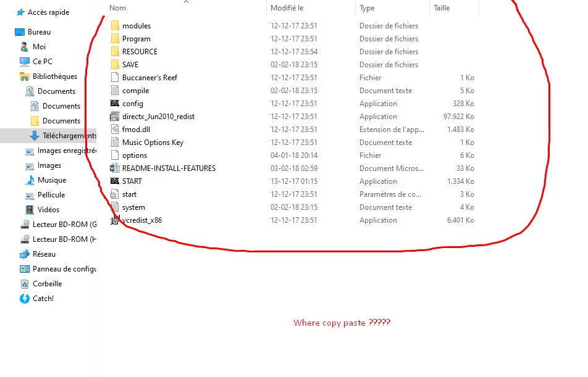Sort files by Nom column

click(118, 8)
